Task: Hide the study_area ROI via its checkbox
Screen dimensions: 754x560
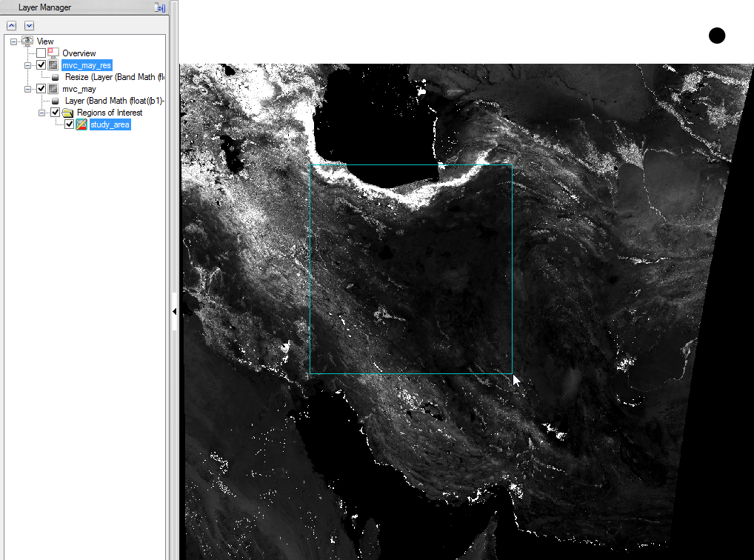Action: point(70,124)
